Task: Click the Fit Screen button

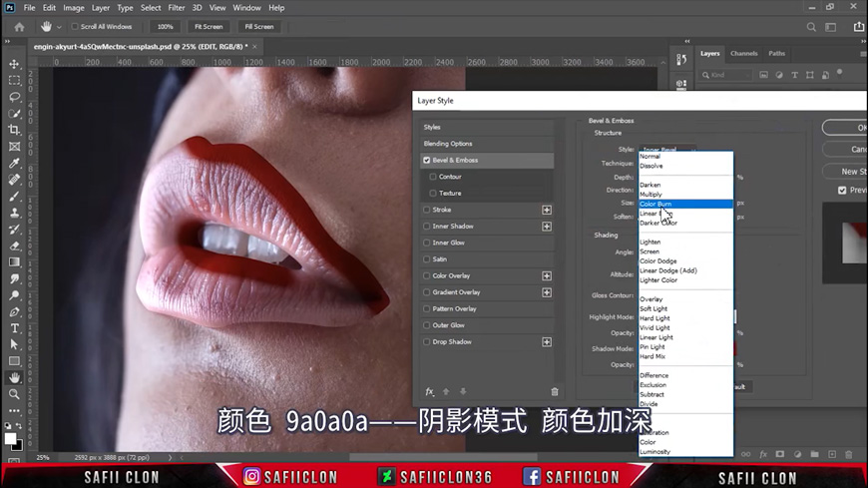Action: (x=209, y=27)
